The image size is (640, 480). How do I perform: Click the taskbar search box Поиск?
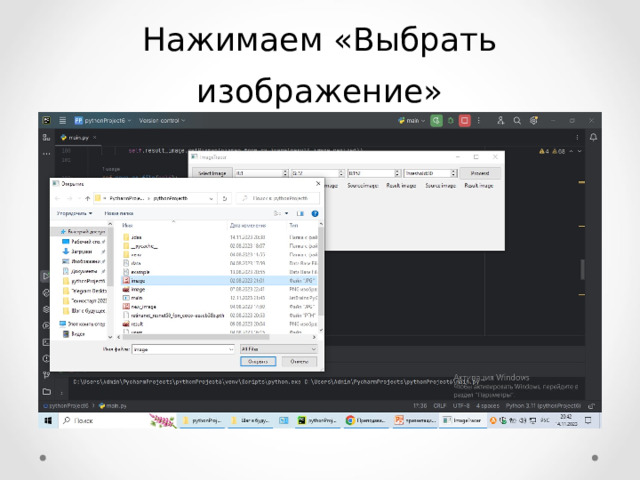pos(106,420)
